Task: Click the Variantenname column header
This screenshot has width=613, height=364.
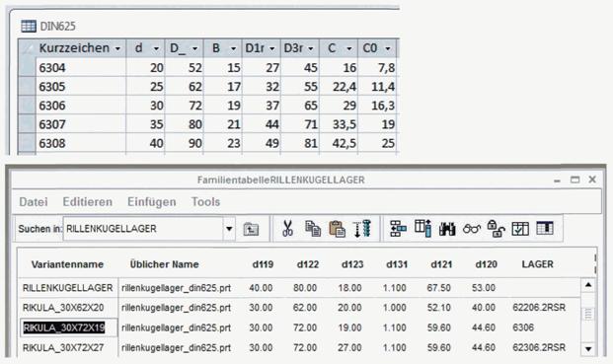Action: [x=67, y=264]
